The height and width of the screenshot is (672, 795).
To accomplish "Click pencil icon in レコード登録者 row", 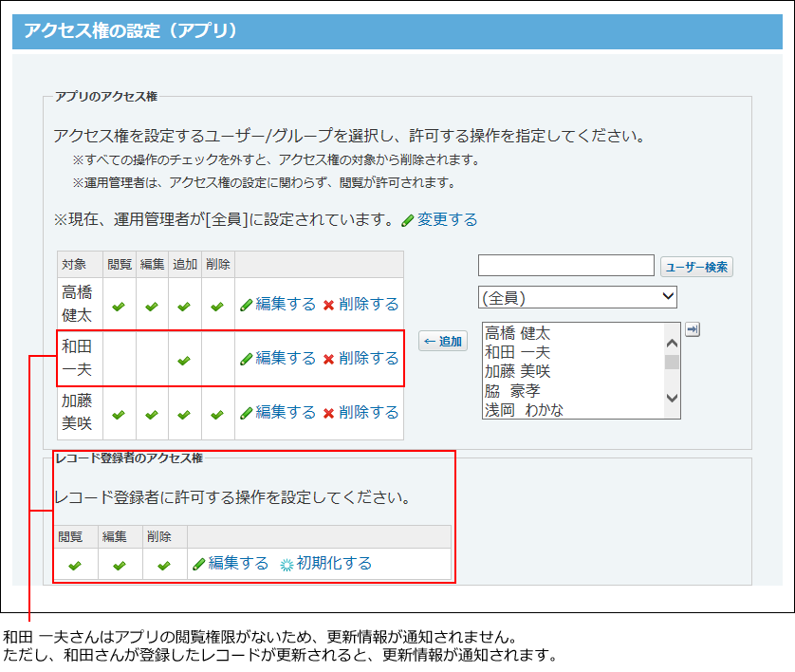I will (x=199, y=564).
